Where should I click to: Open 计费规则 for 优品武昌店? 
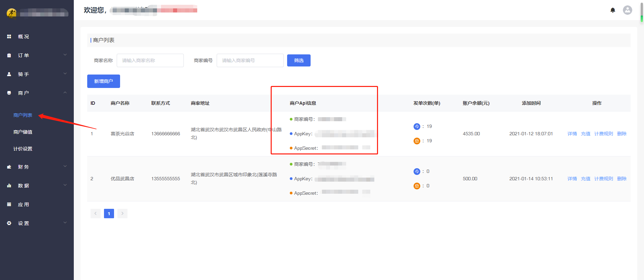(x=604, y=179)
